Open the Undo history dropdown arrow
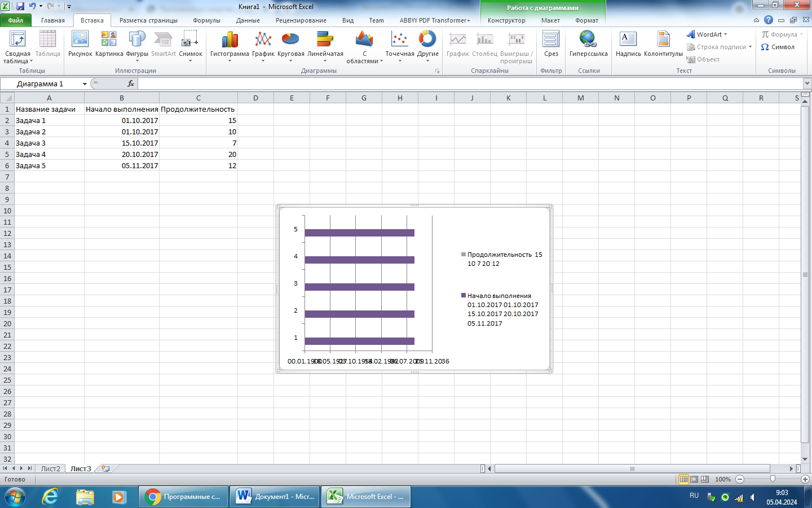Viewport: 812px width, 508px height. [x=41, y=6]
